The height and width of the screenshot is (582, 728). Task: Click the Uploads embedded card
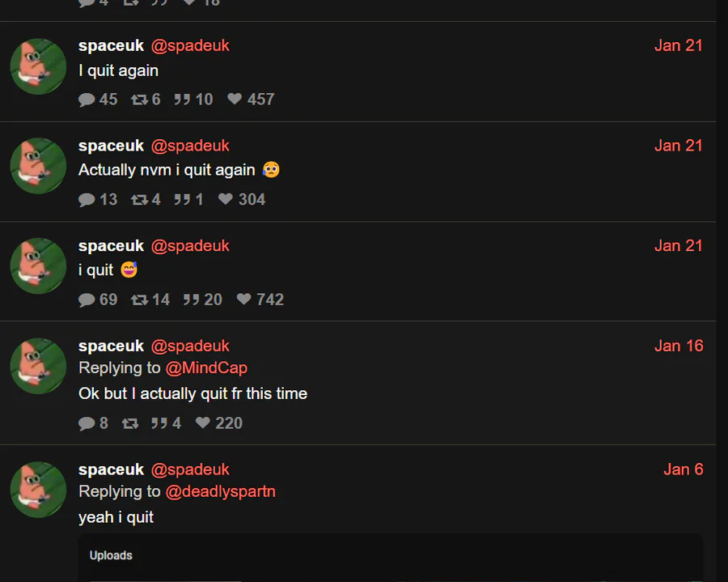(391, 558)
